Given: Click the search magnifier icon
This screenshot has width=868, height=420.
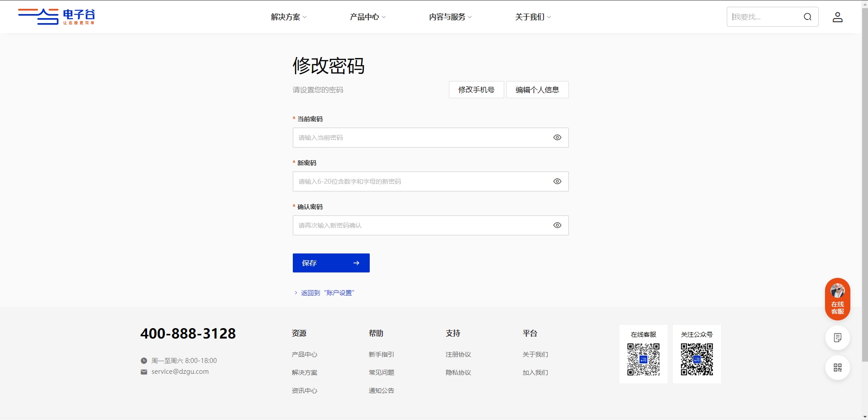Looking at the screenshot, I should coord(807,17).
